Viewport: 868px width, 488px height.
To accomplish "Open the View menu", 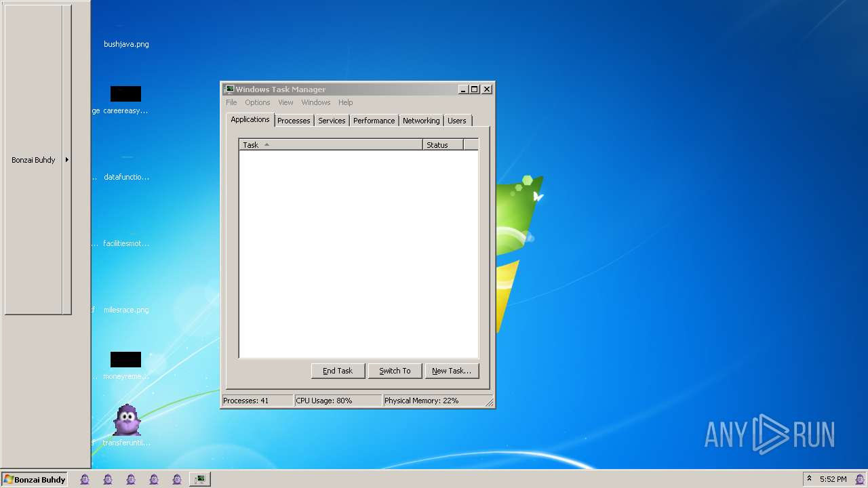I will [x=285, y=102].
